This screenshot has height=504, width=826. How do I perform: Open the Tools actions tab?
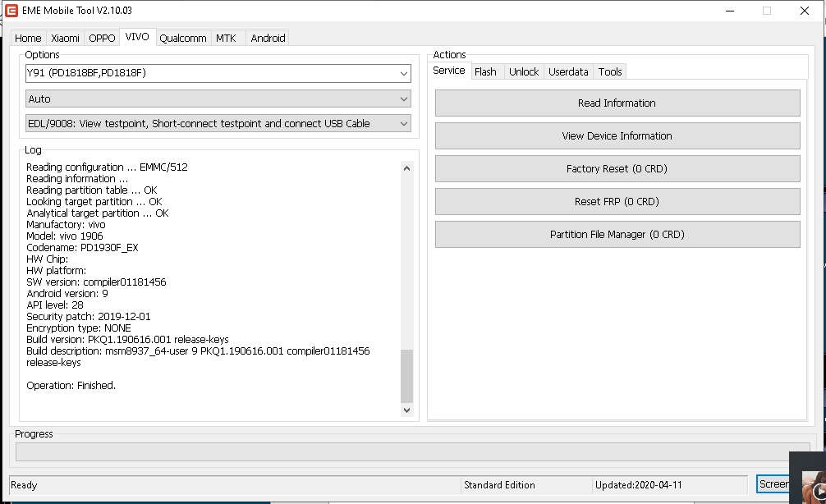tap(610, 71)
